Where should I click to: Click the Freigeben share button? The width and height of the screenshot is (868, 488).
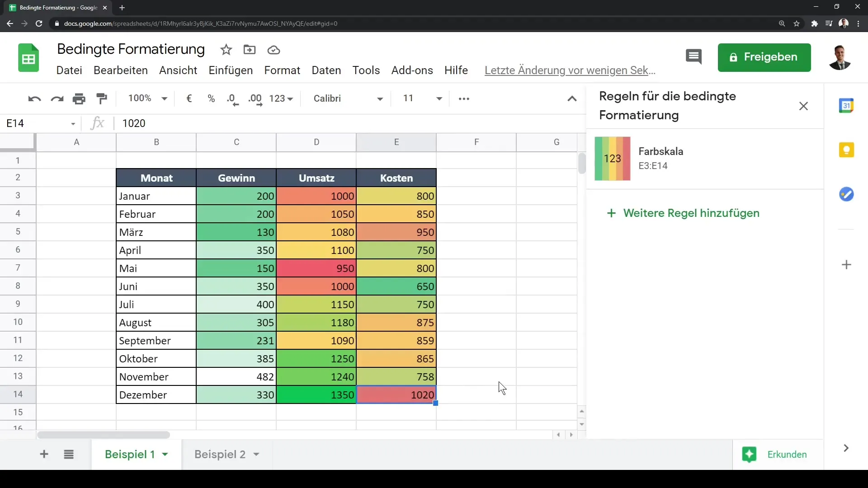[x=764, y=57]
